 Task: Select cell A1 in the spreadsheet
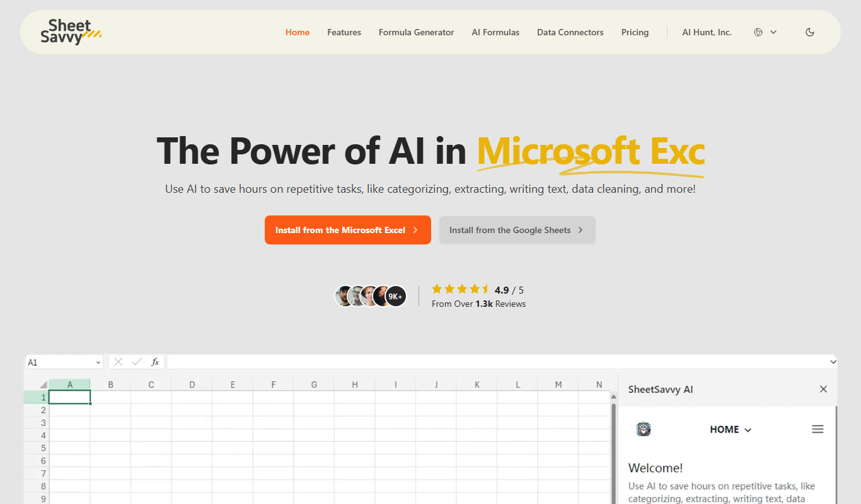point(70,397)
